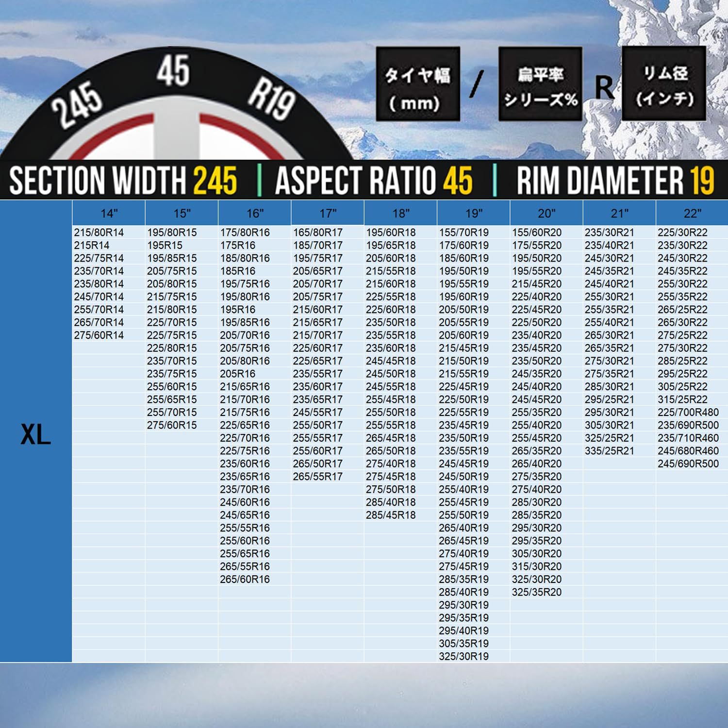Select the 20" column header
Screen dimensions: 728x728
[x=546, y=213]
